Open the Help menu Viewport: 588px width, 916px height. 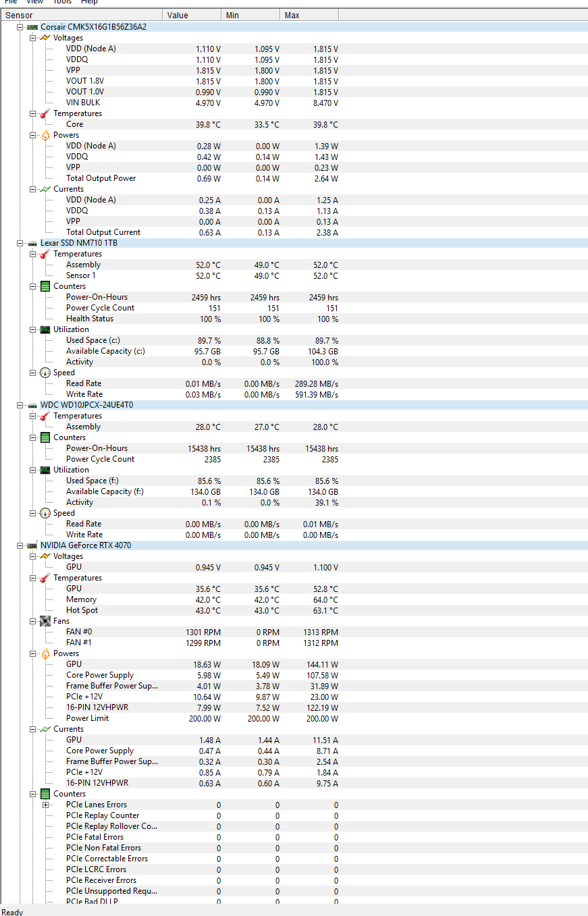click(x=89, y=2)
